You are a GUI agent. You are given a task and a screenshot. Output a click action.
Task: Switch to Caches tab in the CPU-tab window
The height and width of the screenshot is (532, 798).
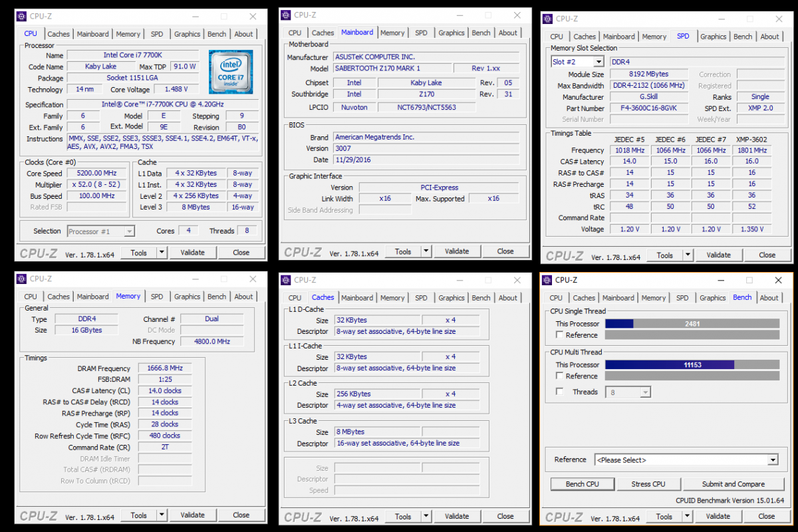59,34
